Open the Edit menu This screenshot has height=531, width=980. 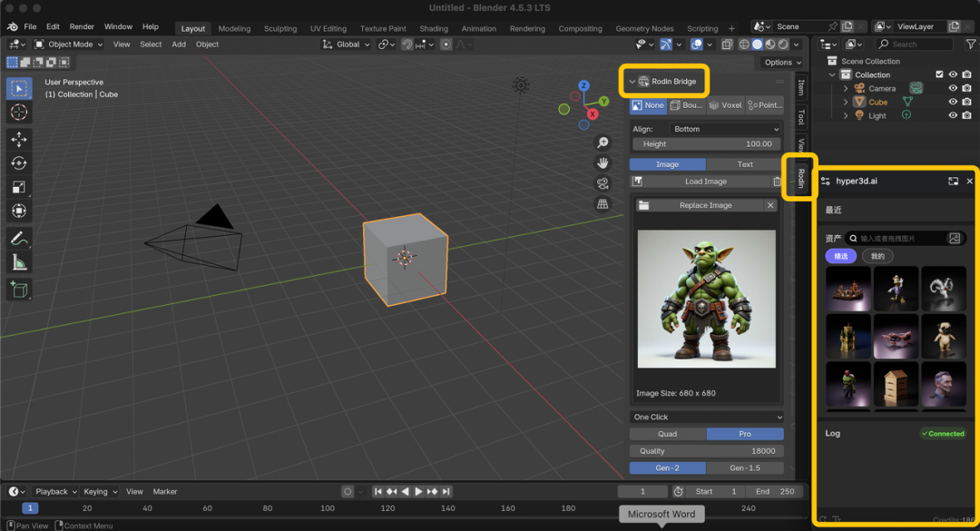[54, 27]
